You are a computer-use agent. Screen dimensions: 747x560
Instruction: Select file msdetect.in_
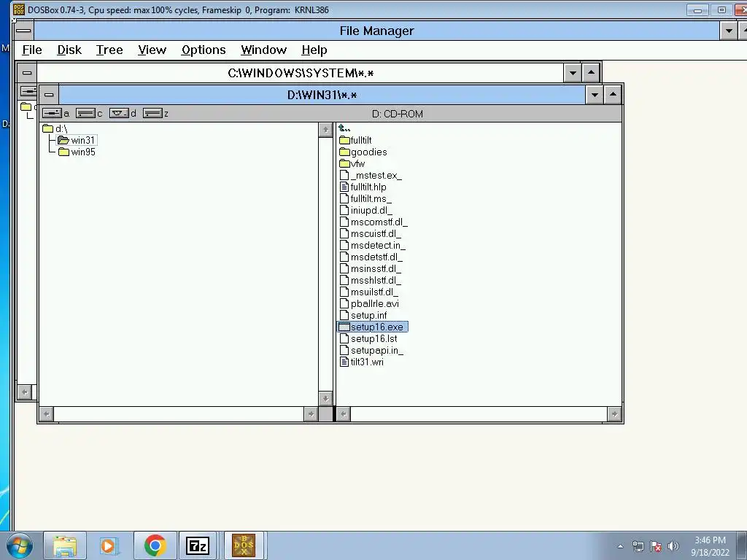[x=373, y=245]
